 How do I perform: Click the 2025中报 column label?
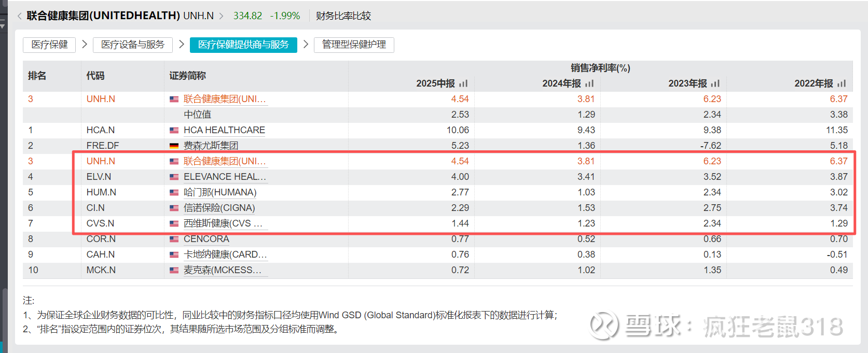click(435, 83)
